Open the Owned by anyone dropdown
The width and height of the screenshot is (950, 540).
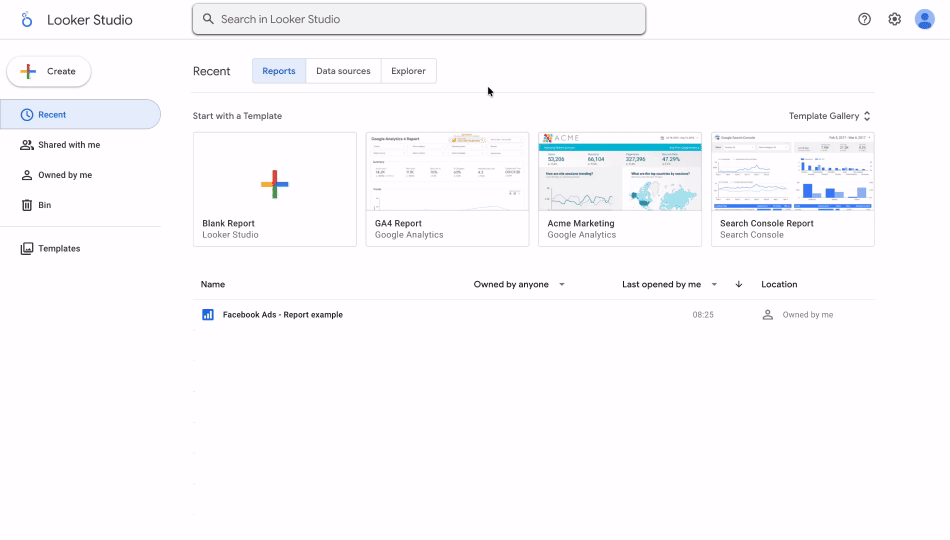[519, 284]
